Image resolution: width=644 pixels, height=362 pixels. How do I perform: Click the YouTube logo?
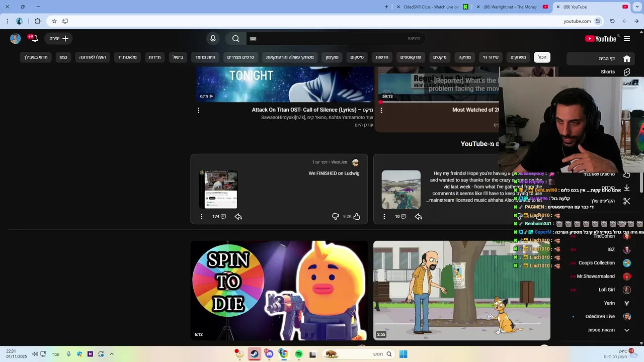pyautogui.click(x=600, y=39)
